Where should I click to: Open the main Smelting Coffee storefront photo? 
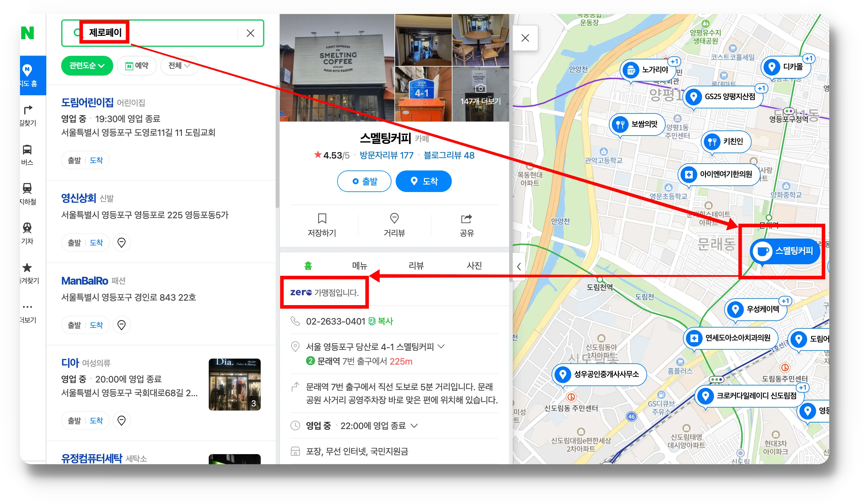click(337, 68)
